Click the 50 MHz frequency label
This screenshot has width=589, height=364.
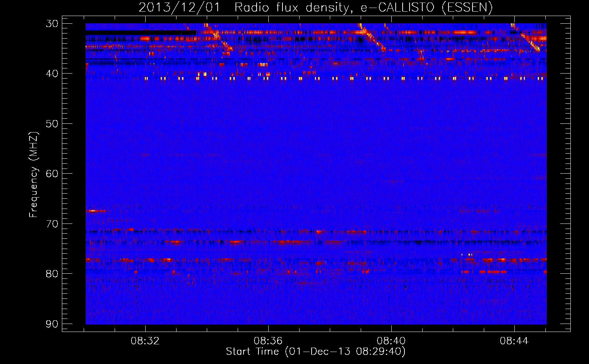coord(52,124)
